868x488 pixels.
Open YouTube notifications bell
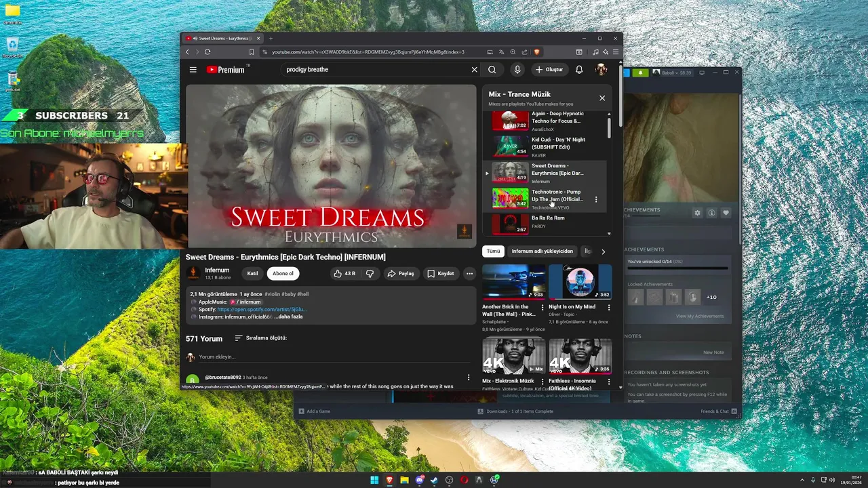click(x=579, y=69)
